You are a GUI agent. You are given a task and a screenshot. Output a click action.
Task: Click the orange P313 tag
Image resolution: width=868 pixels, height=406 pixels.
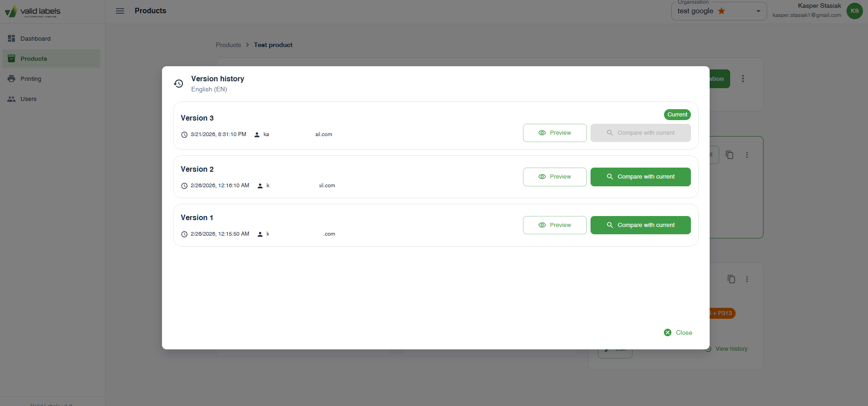click(722, 313)
